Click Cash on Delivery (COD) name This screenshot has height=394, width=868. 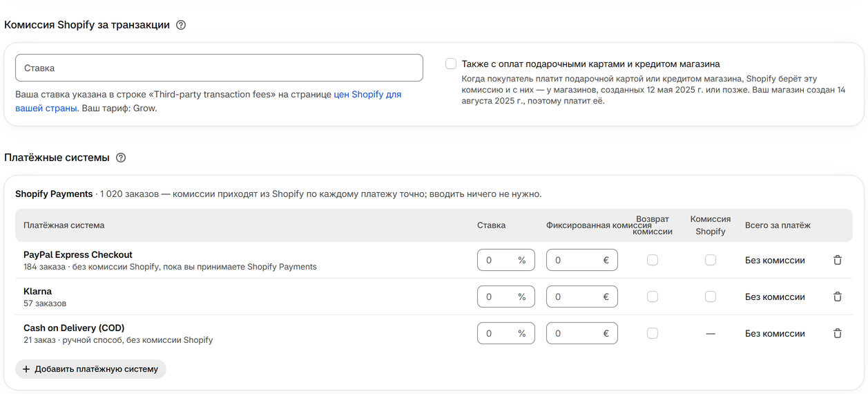tap(74, 328)
